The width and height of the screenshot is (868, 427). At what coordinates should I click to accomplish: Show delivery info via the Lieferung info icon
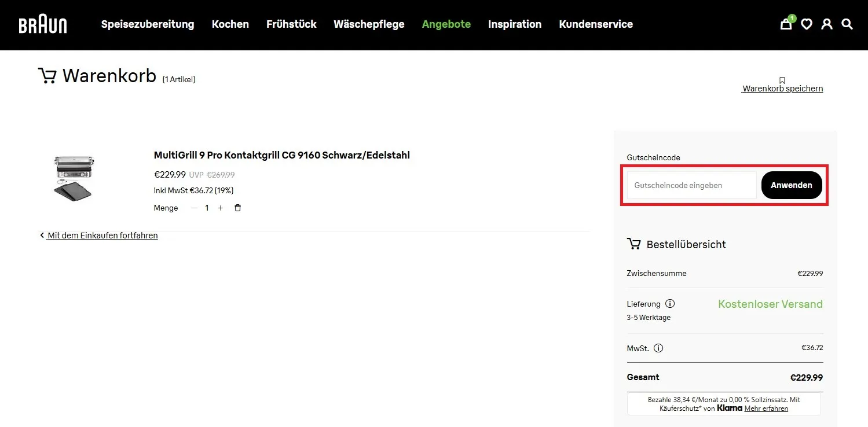coord(670,303)
